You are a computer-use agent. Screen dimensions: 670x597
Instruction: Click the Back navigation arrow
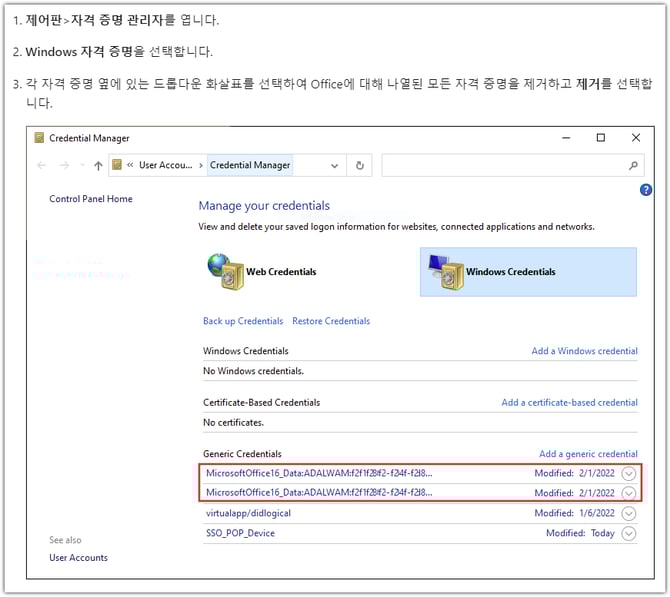point(41,166)
